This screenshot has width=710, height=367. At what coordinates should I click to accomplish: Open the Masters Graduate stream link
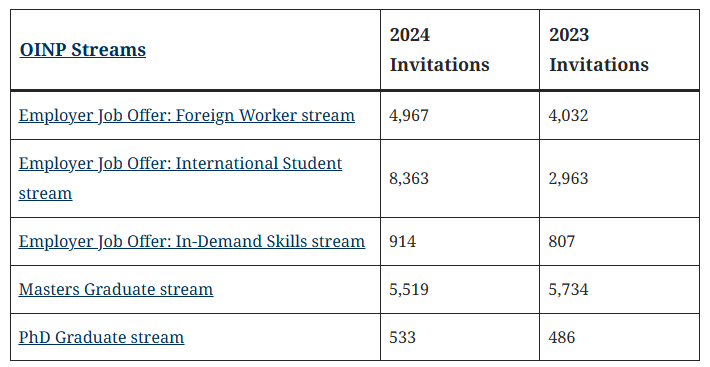point(116,290)
